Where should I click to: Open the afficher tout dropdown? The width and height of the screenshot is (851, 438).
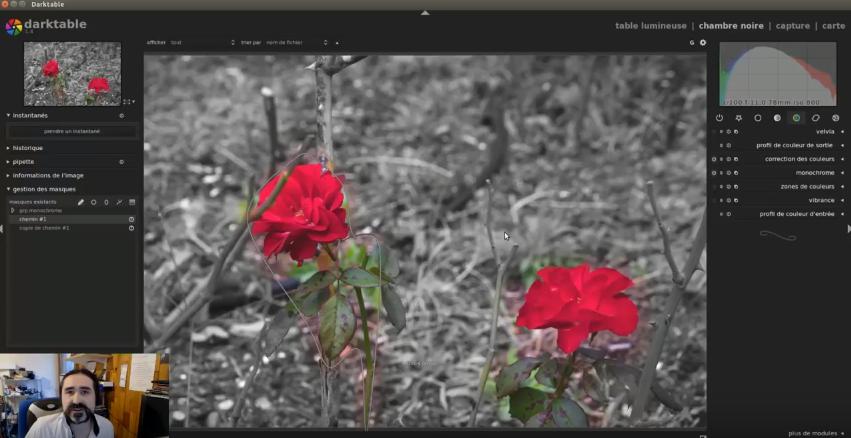pos(202,42)
